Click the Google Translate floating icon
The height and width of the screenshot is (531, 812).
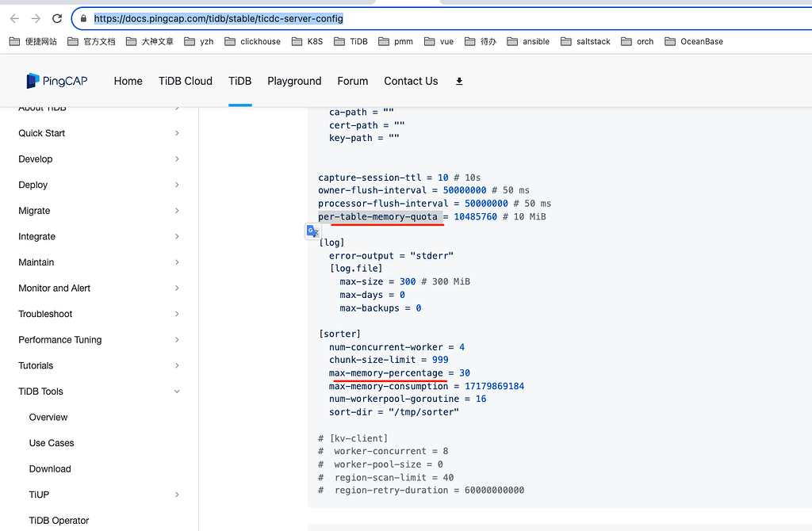(312, 231)
